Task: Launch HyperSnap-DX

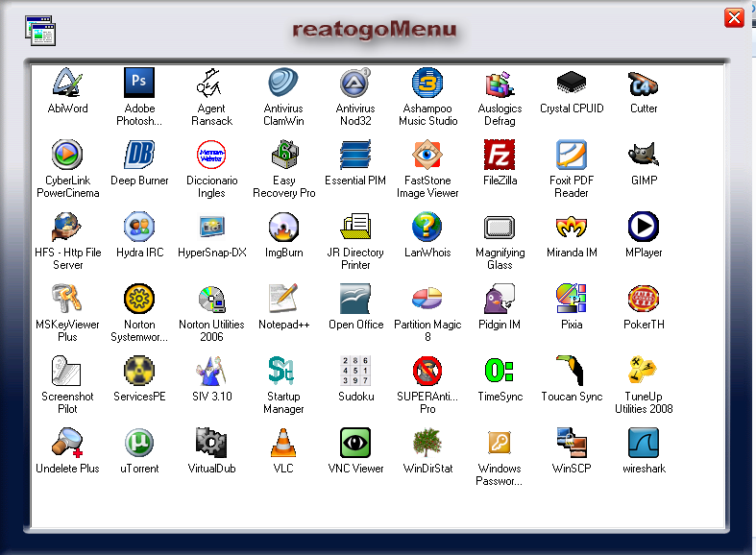Action: (211, 227)
